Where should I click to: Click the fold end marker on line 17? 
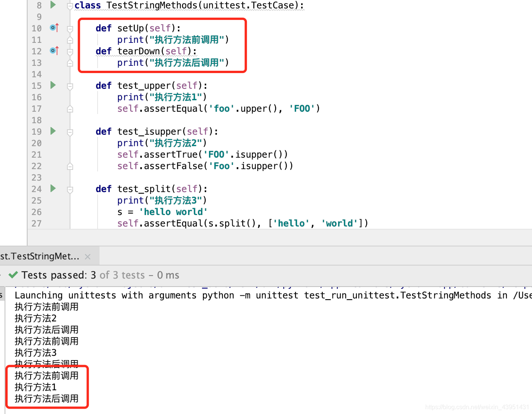click(70, 109)
